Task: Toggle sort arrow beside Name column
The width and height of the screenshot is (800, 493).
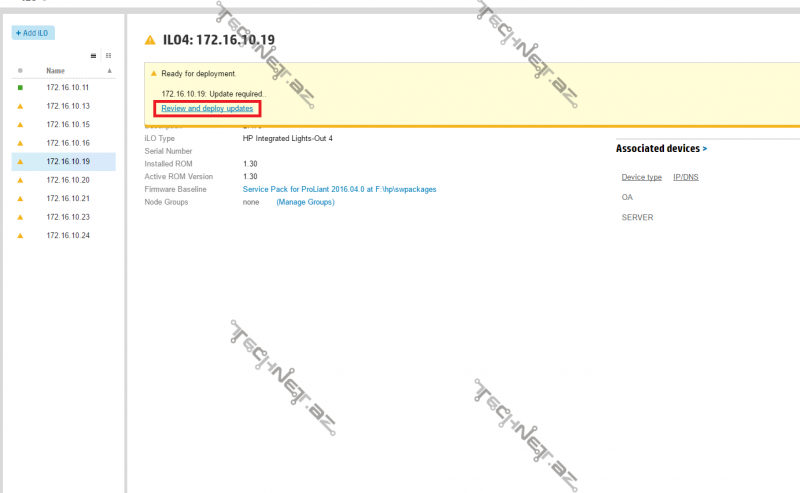Action: click(110, 71)
